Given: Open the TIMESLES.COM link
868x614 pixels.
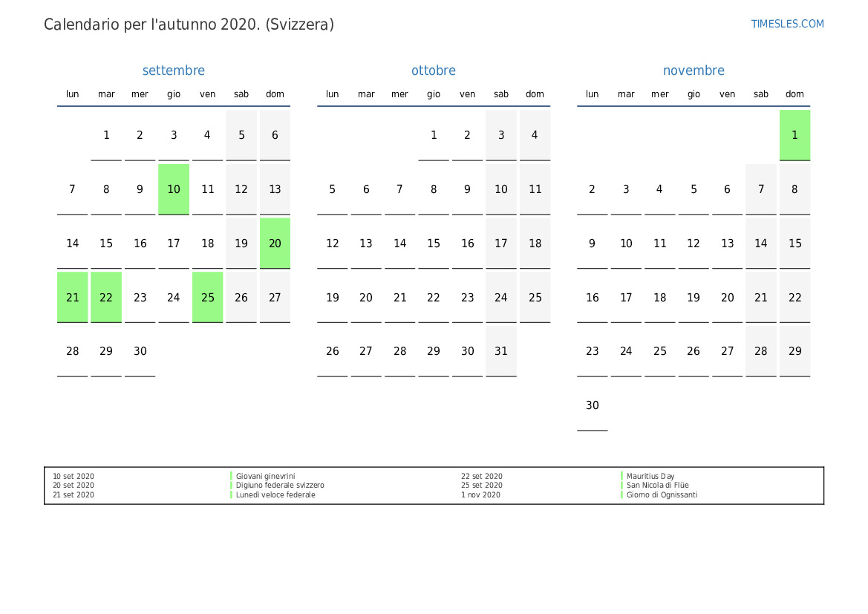Looking at the screenshot, I should point(787,24).
